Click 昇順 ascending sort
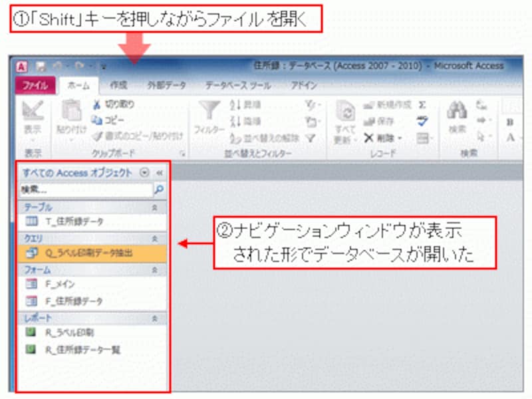The height and width of the screenshot is (399, 532). coord(245,105)
